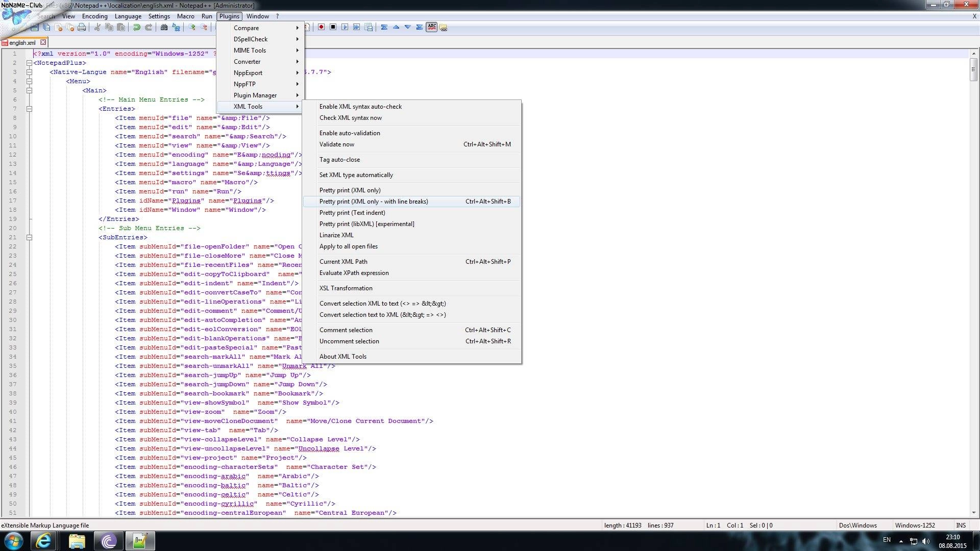Image resolution: width=980 pixels, height=551 pixels.
Task: Choose Validate now
Action: (411, 144)
